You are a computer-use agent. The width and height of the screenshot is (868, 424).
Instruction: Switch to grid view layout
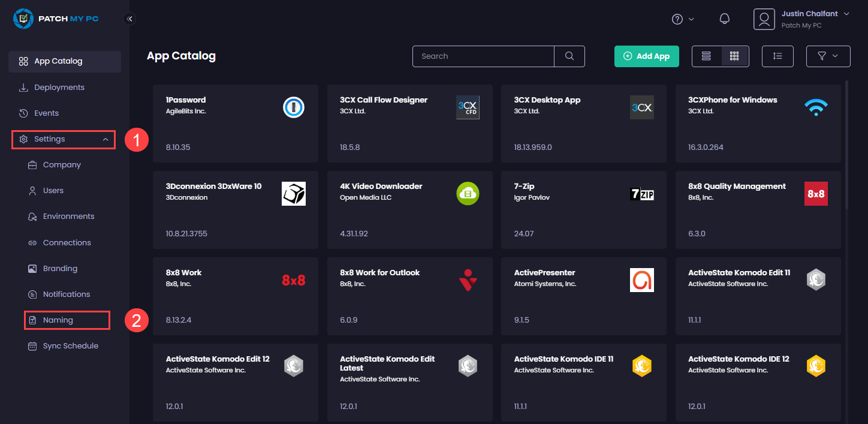point(734,56)
